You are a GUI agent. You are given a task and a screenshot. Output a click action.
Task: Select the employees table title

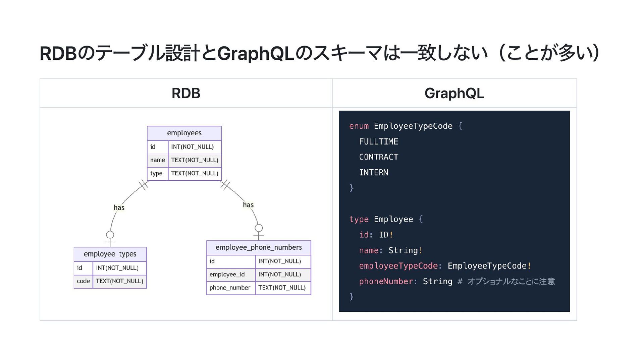(184, 133)
